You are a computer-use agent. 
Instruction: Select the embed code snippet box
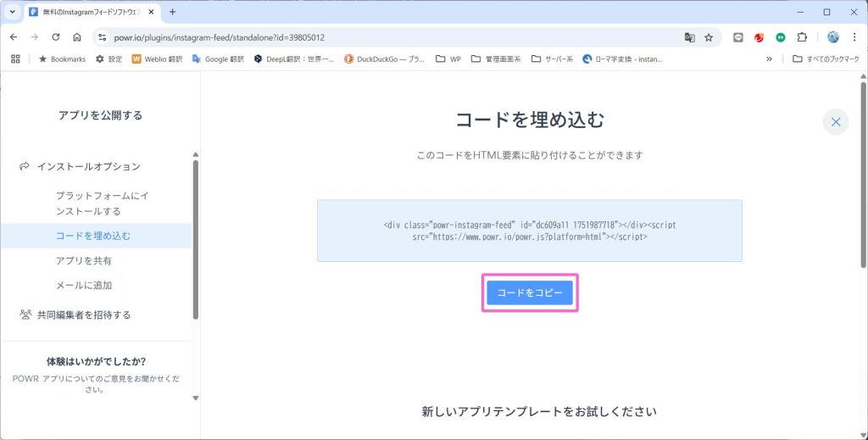(529, 231)
